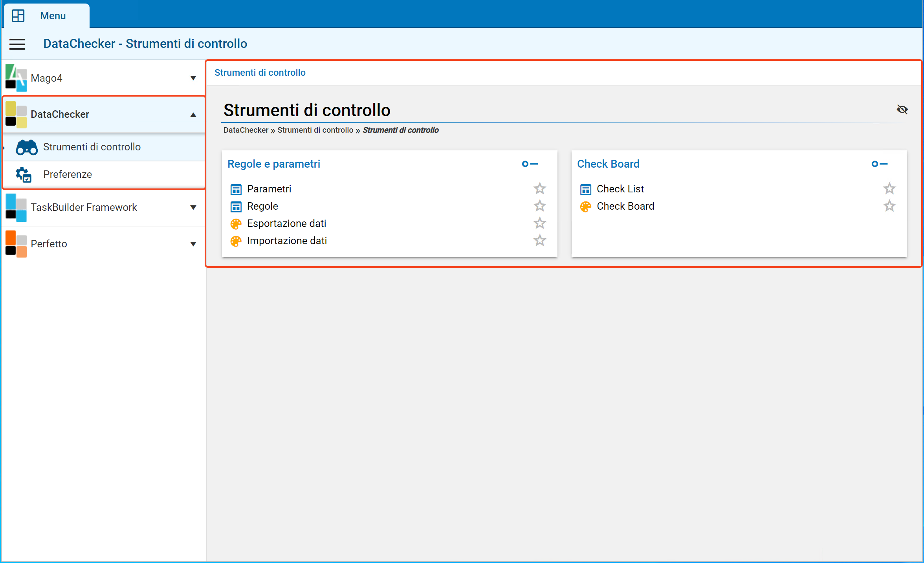Click the Esportazione dati palette icon
924x563 pixels.
[x=236, y=224]
